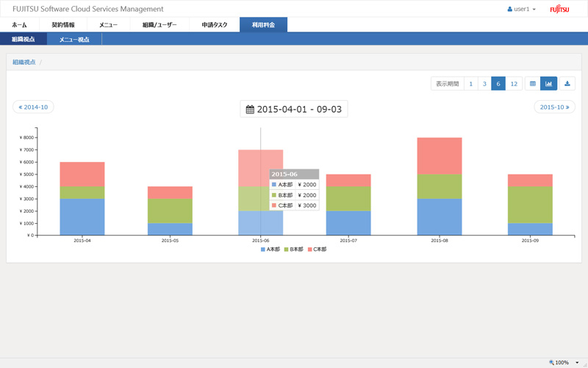
Task: Click the calendar icon beside date range
Action: (250, 110)
